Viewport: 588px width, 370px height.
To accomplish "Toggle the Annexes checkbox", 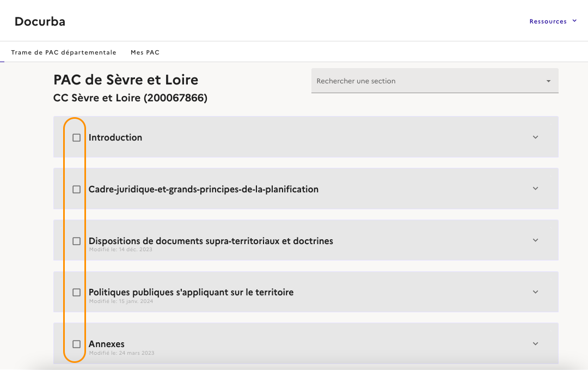I will [x=77, y=344].
